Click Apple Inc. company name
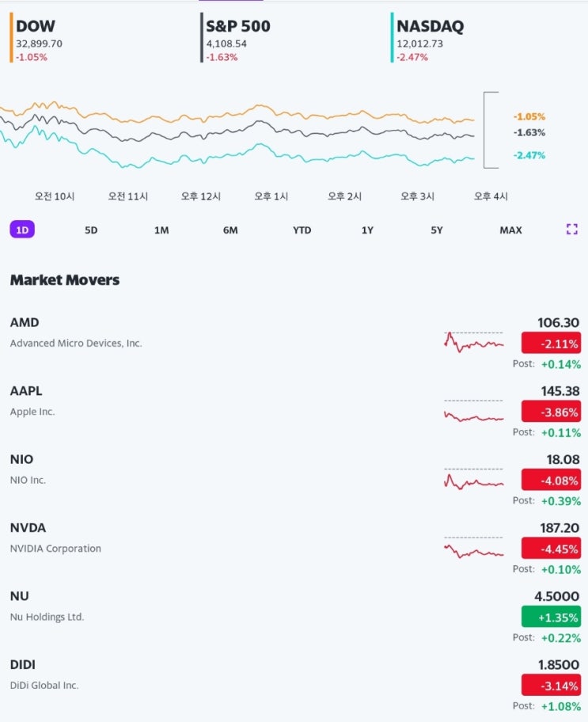588x722 pixels. pos(32,412)
